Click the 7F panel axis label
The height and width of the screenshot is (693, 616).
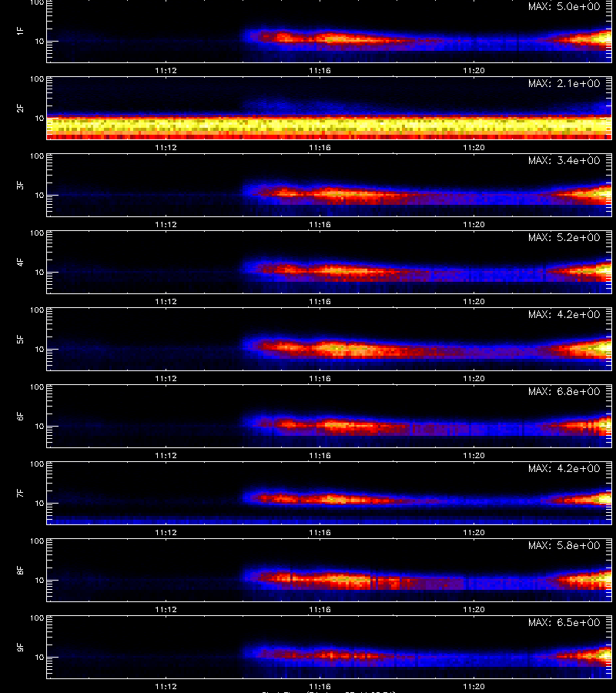pyautogui.click(x=20, y=494)
